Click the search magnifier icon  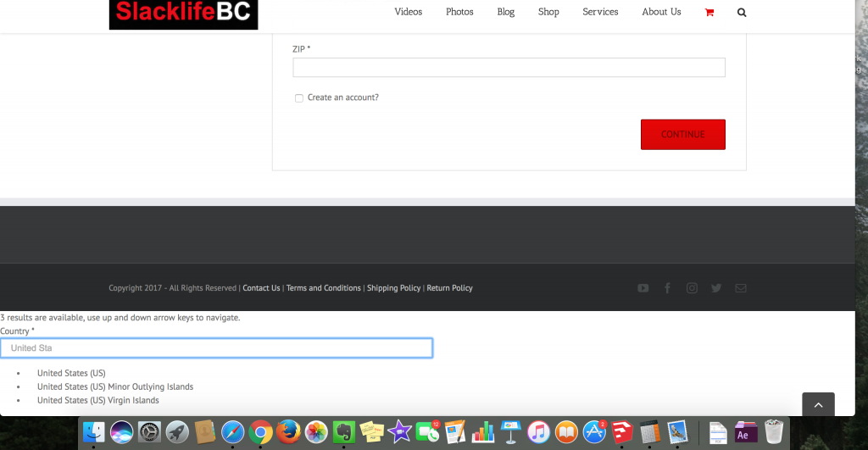[x=742, y=13]
